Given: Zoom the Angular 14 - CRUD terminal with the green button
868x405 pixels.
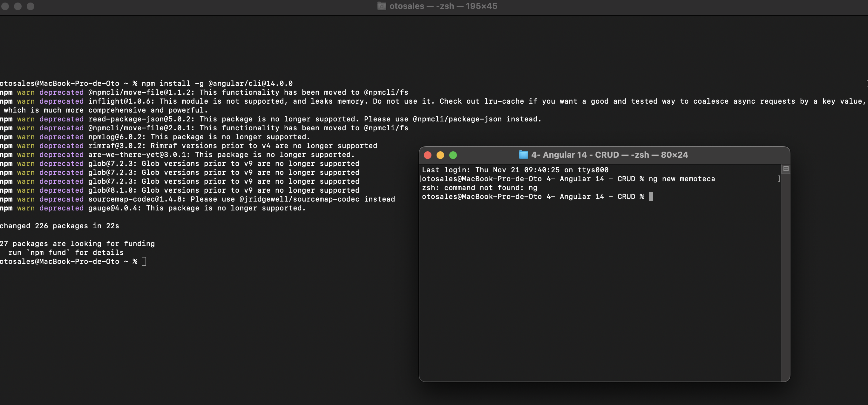Looking at the screenshot, I should tap(453, 155).
